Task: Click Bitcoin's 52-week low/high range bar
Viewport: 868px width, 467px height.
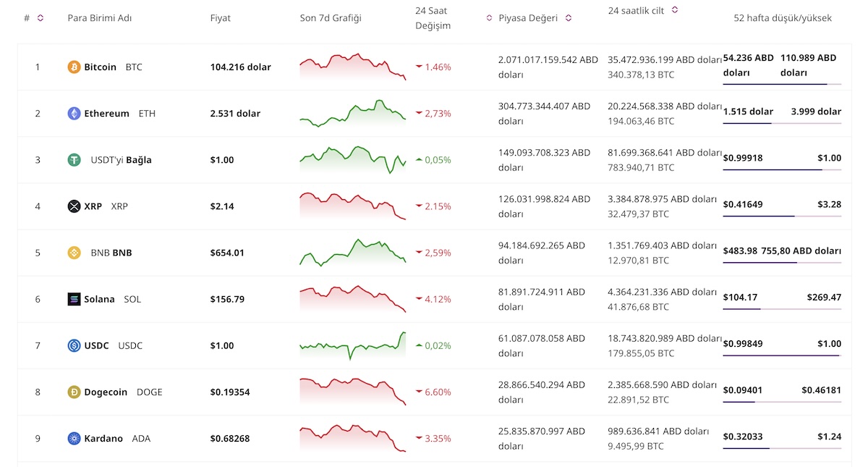Action: 782,84
